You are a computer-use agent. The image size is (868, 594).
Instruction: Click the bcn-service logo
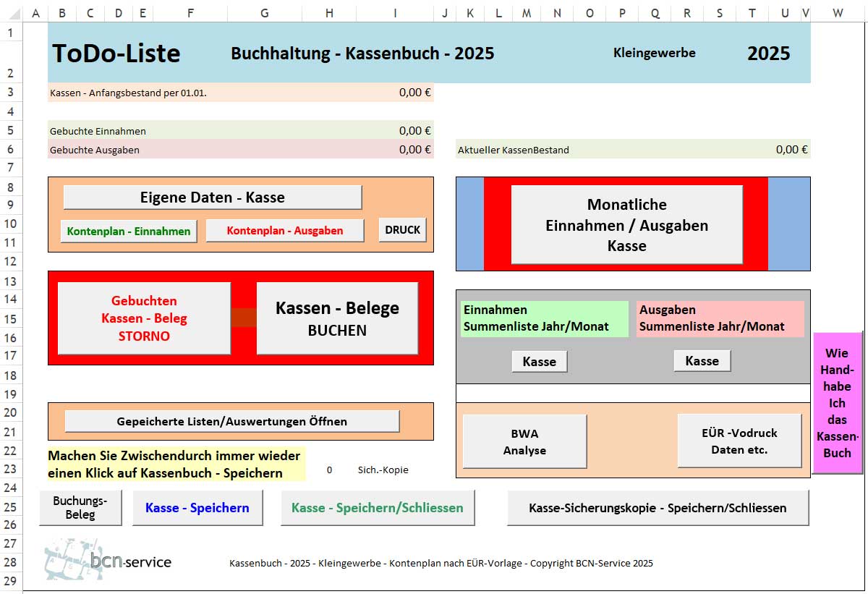point(109,560)
